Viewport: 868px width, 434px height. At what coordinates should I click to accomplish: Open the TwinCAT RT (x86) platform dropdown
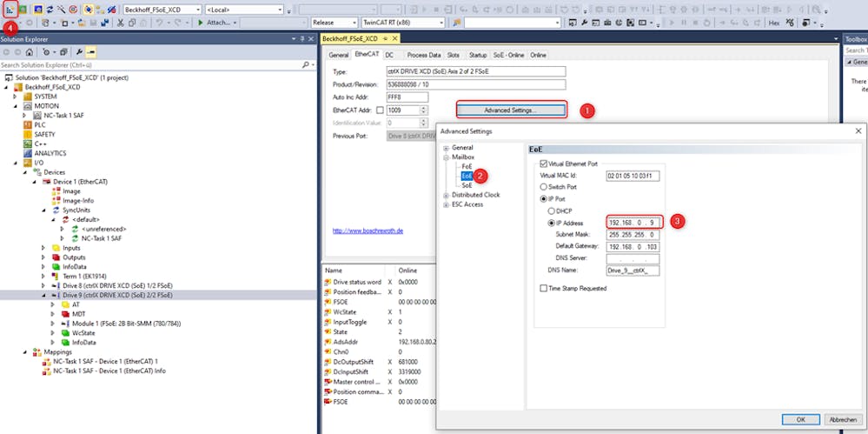click(x=441, y=23)
